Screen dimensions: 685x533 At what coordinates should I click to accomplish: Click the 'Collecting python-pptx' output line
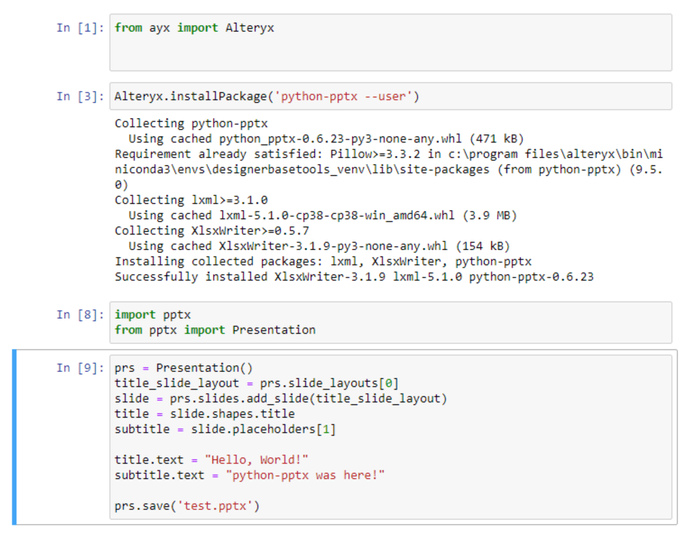click(191, 124)
